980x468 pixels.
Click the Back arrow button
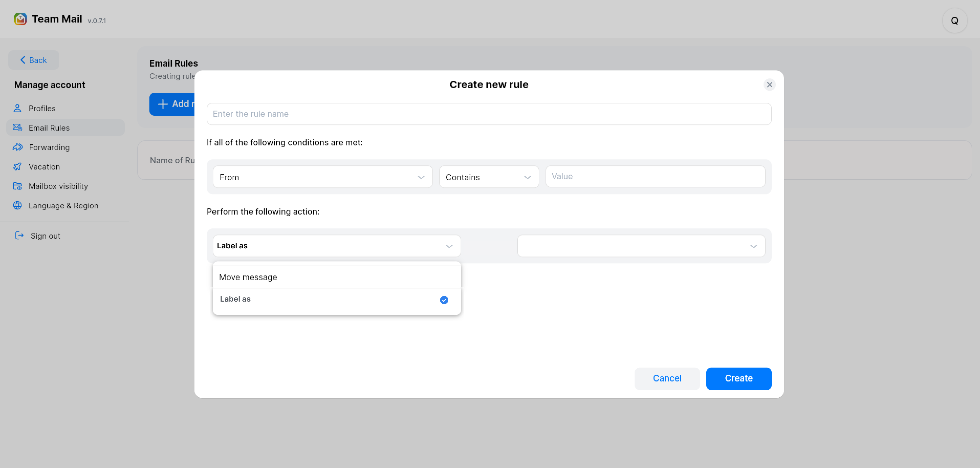click(34, 60)
